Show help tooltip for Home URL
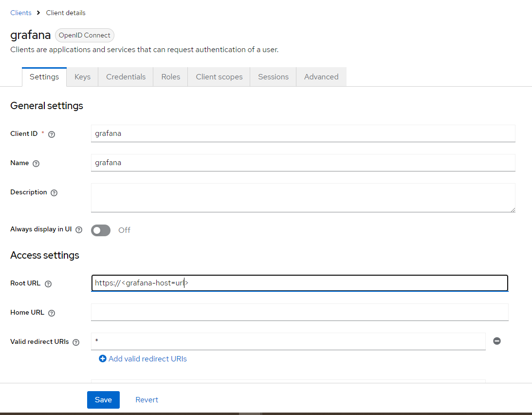Image resolution: width=532 pixels, height=415 pixels. pos(52,313)
